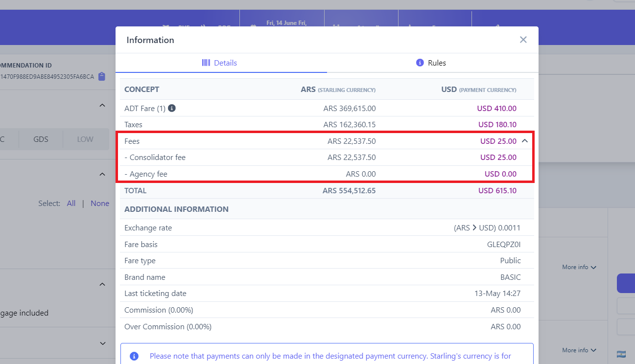Choose the LOW filter button
Screen dimensions: 635x364
(x=85, y=139)
